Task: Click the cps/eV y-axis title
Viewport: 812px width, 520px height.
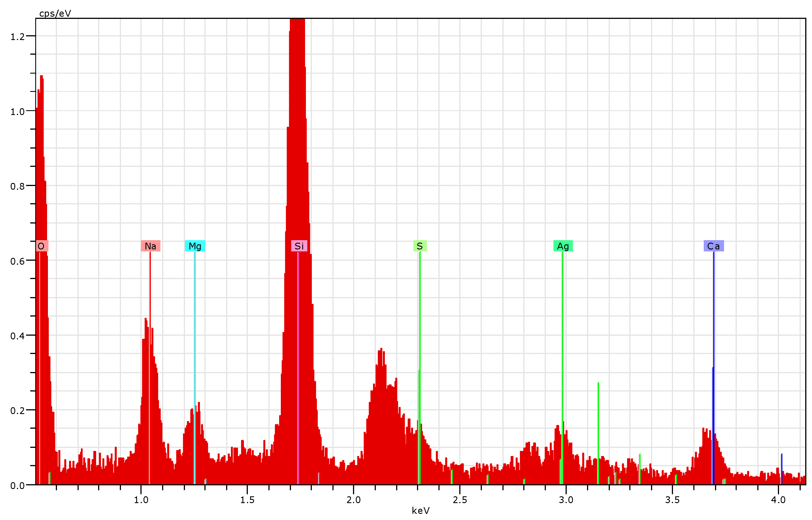Action: pyautogui.click(x=55, y=14)
